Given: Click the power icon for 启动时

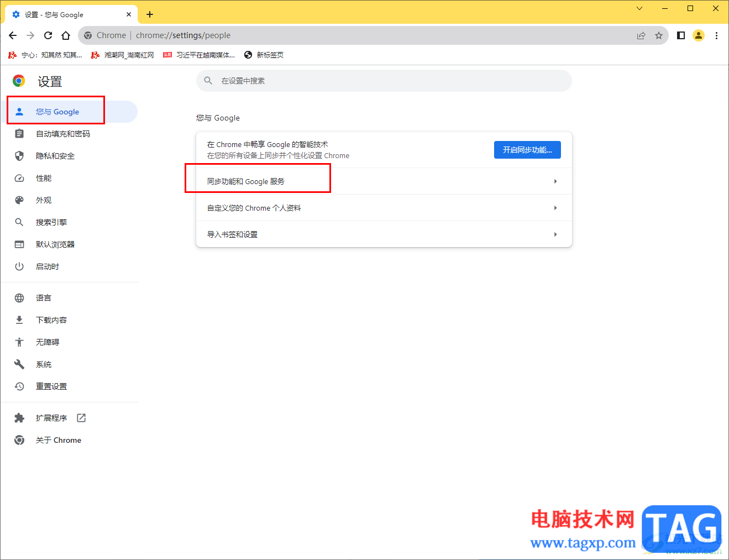Looking at the screenshot, I should [x=19, y=266].
